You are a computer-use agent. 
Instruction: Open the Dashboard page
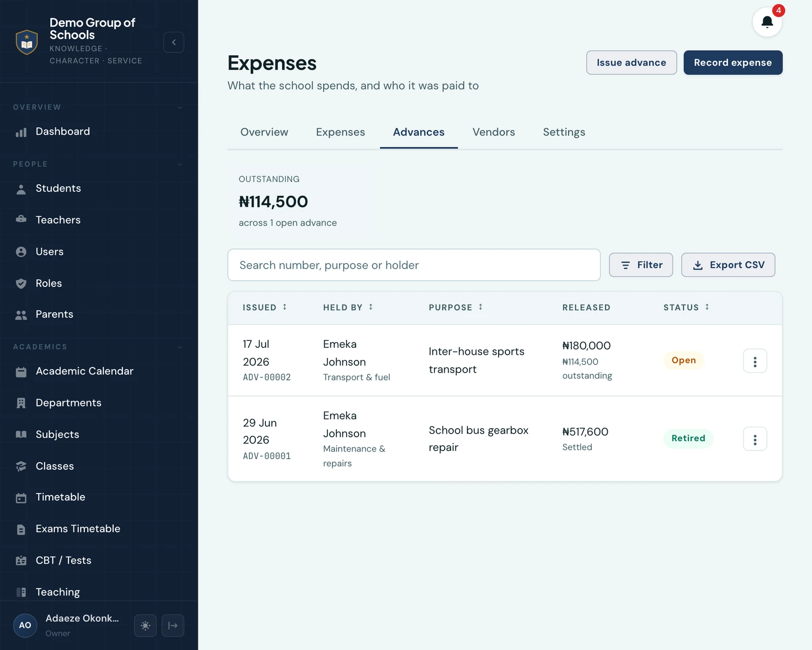[99, 132]
